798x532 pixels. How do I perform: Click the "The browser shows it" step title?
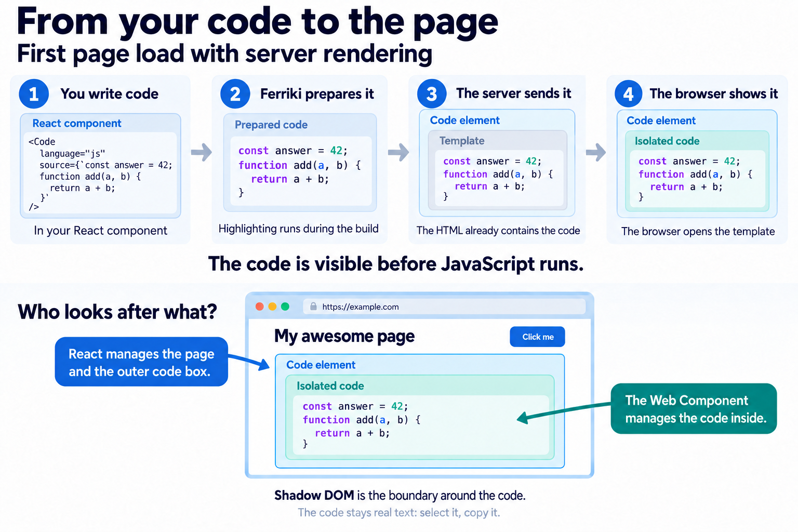[713, 94]
